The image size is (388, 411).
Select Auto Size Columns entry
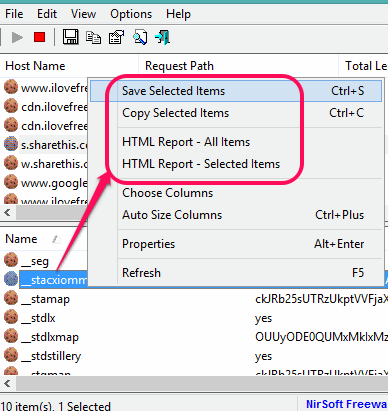coord(236,215)
